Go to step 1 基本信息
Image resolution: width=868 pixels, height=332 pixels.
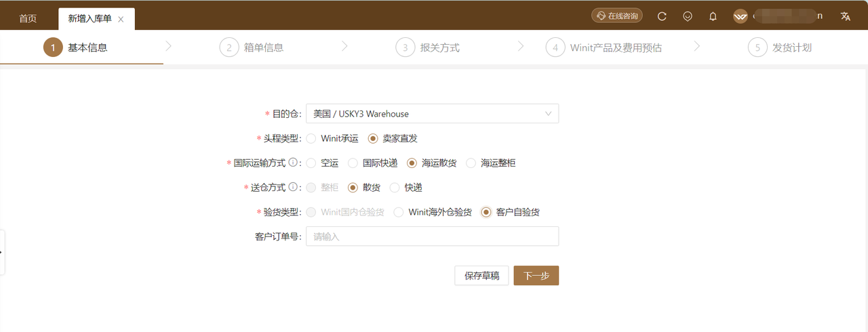point(75,47)
